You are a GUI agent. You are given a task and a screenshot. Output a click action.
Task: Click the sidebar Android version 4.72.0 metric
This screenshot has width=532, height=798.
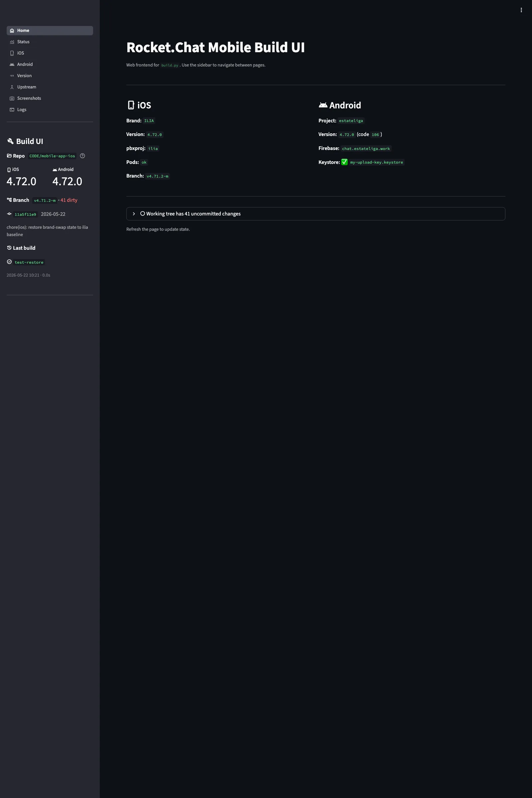[67, 181]
